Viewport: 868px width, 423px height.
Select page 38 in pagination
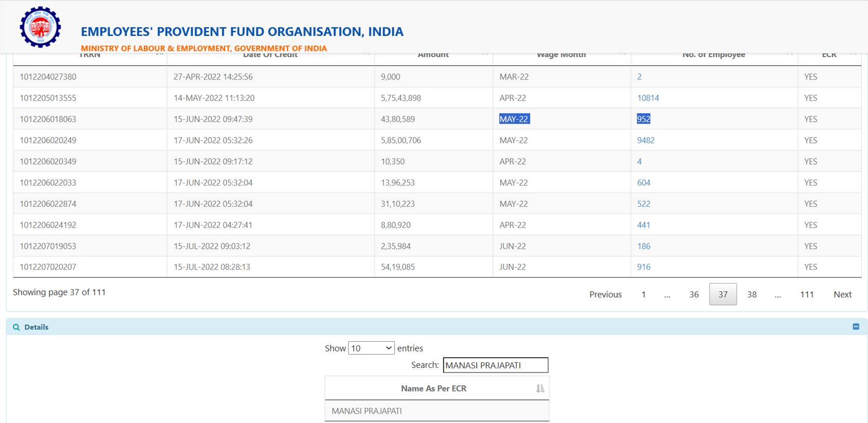(752, 294)
